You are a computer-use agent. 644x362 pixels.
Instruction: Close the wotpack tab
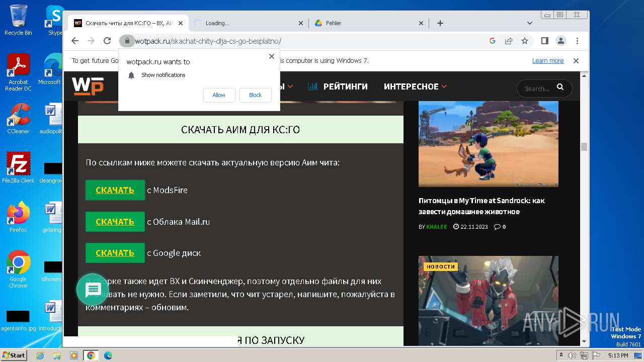(181, 23)
